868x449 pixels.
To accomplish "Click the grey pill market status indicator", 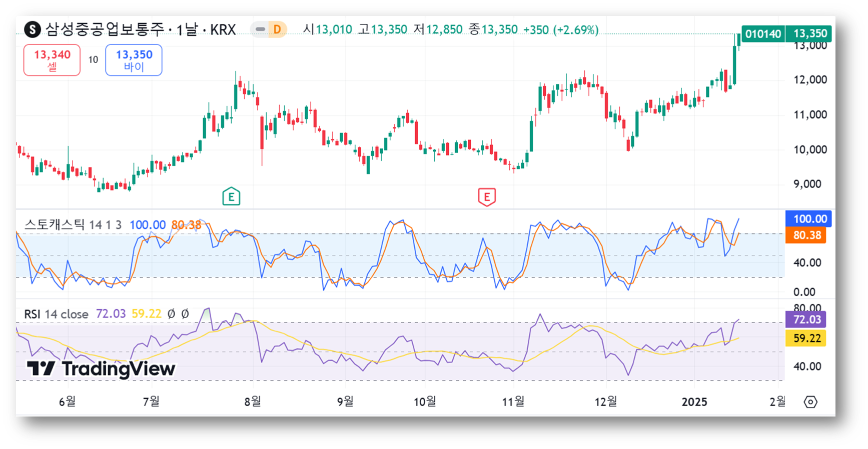I will (260, 29).
